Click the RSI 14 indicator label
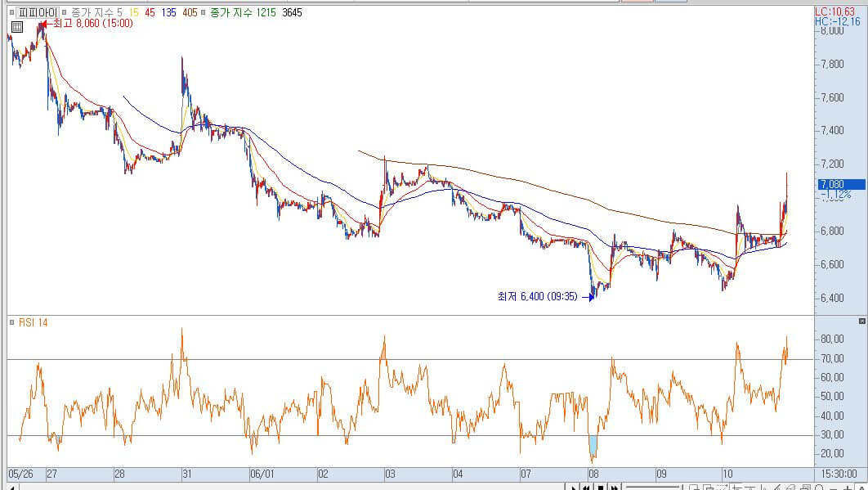This screenshot has width=868, height=490. pos(34,322)
